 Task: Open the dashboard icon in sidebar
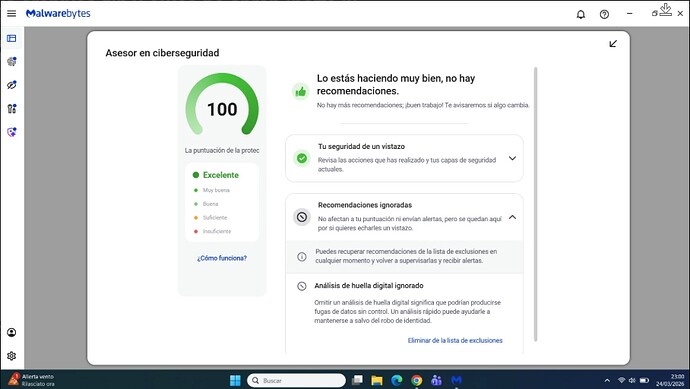[11, 39]
